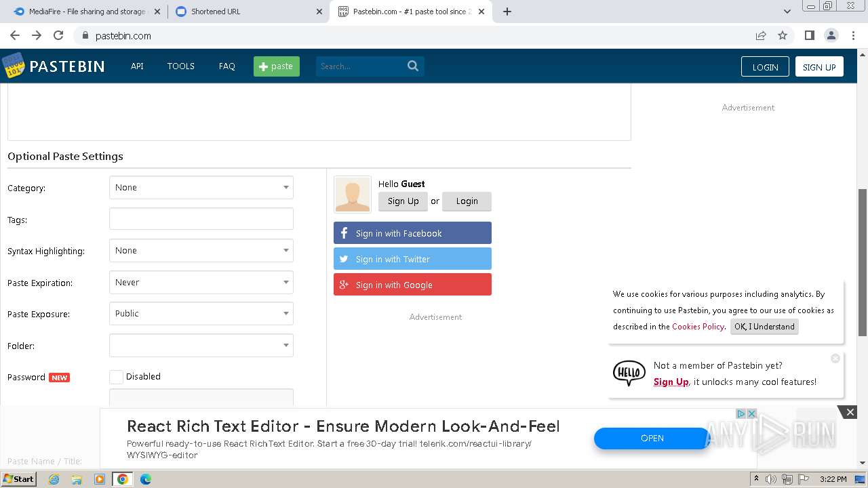Open the Chrome profile icon
The height and width of the screenshot is (488, 868).
tap(831, 36)
